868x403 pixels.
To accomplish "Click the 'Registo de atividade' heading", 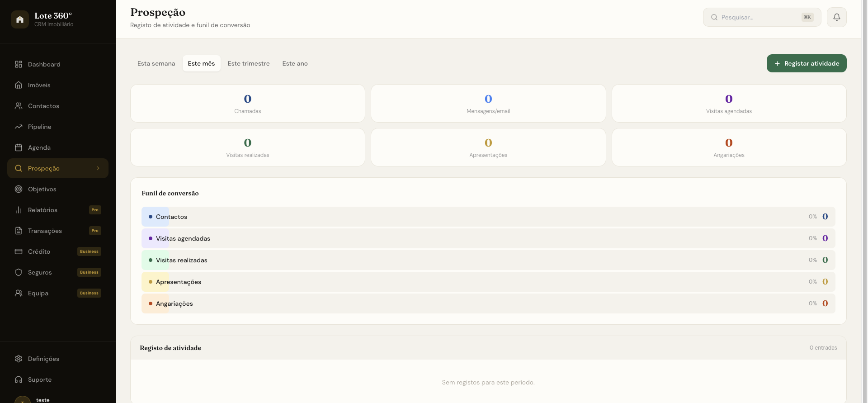I will tap(170, 348).
